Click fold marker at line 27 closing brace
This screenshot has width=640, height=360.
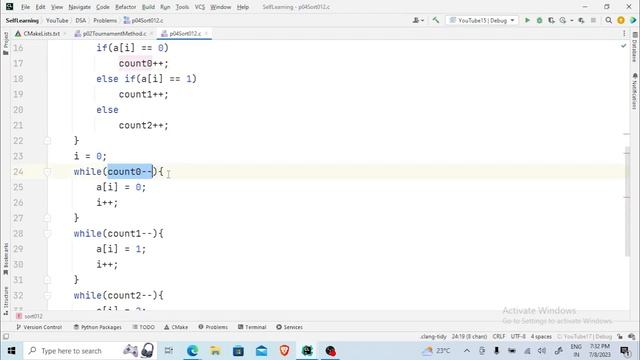point(47,218)
